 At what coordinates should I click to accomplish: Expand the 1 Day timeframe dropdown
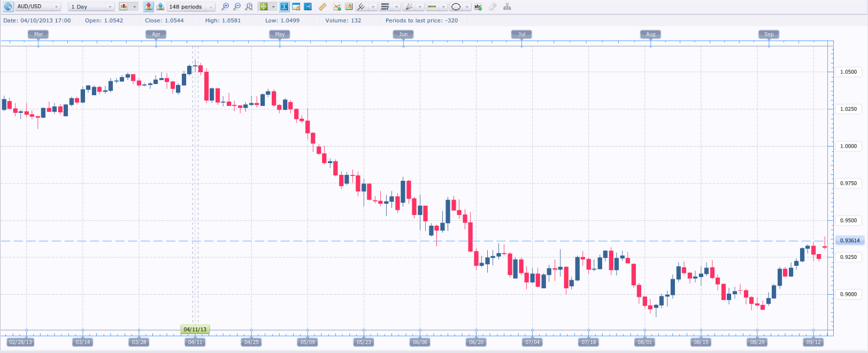(110, 6)
